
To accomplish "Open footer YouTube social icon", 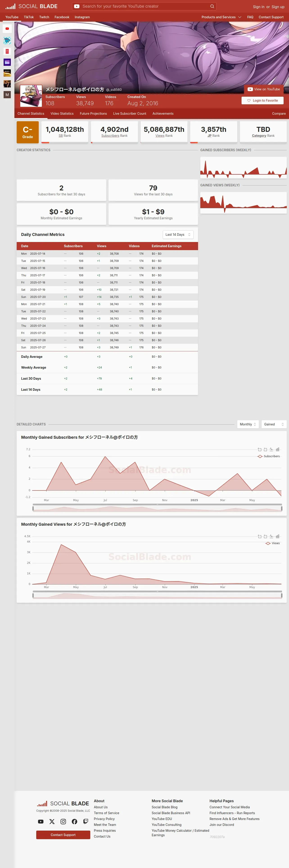I will click(41, 822).
